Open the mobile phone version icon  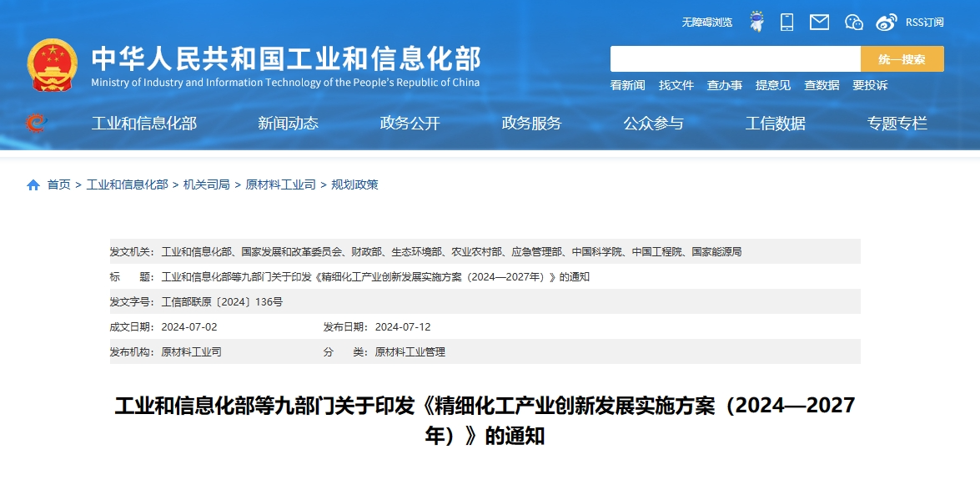coord(785,22)
